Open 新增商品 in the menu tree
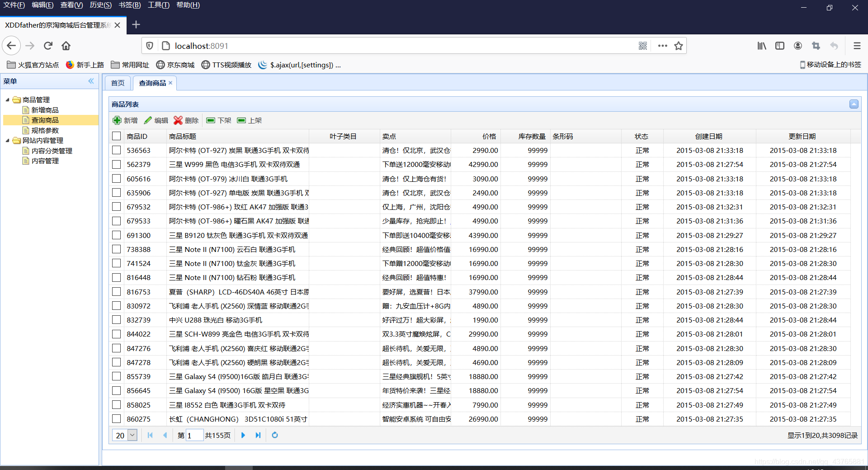This screenshot has height=470, width=868. (x=45, y=110)
